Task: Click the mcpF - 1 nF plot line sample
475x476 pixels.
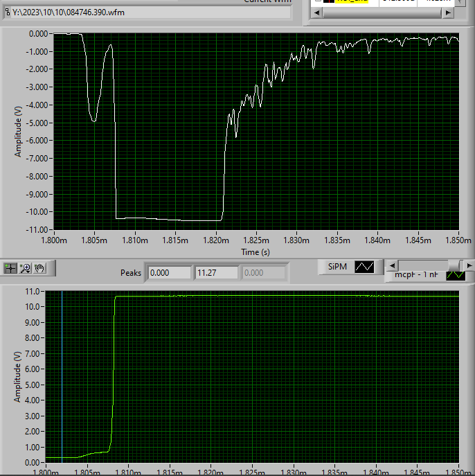Action: pos(456,276)
